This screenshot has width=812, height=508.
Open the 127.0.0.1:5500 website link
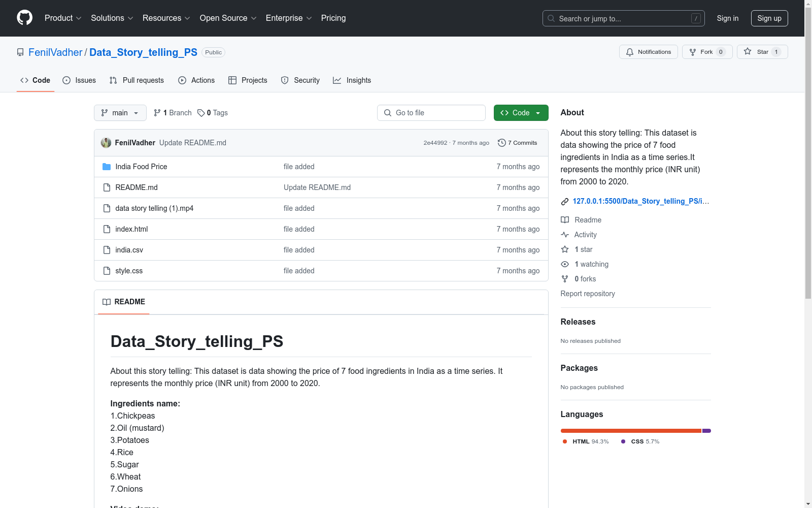click(641, 201)
